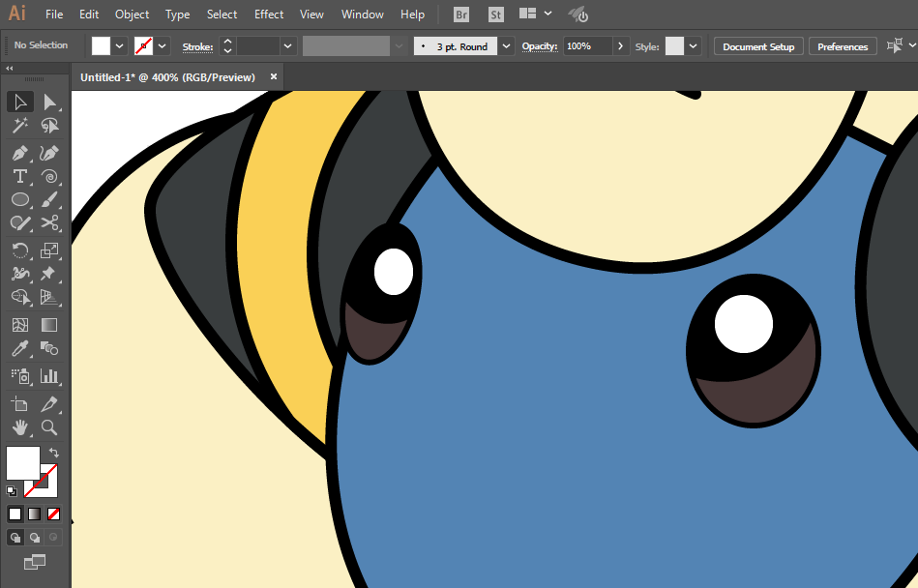Expand the arrange documents dropdown arrow
Image resolution: width=918 pixels, height=588 pixels.
click(548, 14)
